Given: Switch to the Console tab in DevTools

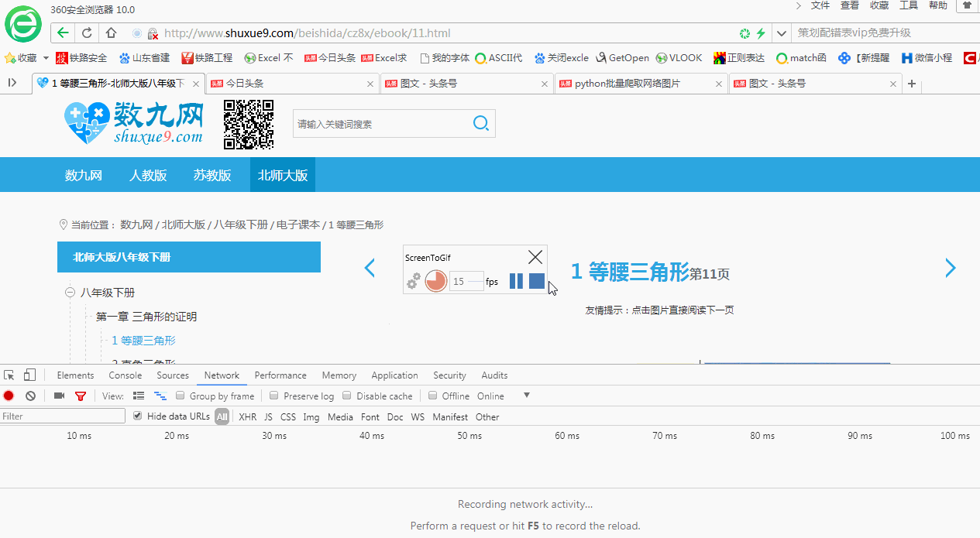Looking at the screenshot, I should 125,375.
